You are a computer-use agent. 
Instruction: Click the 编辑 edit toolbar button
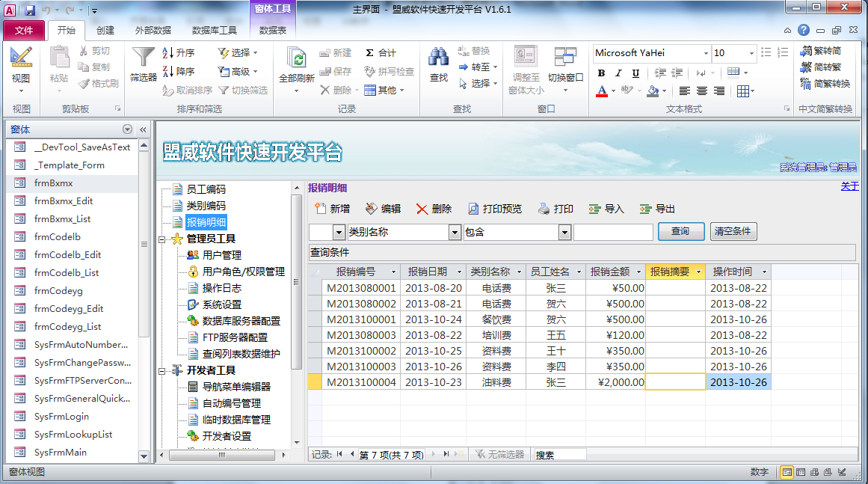click(383, 209)
